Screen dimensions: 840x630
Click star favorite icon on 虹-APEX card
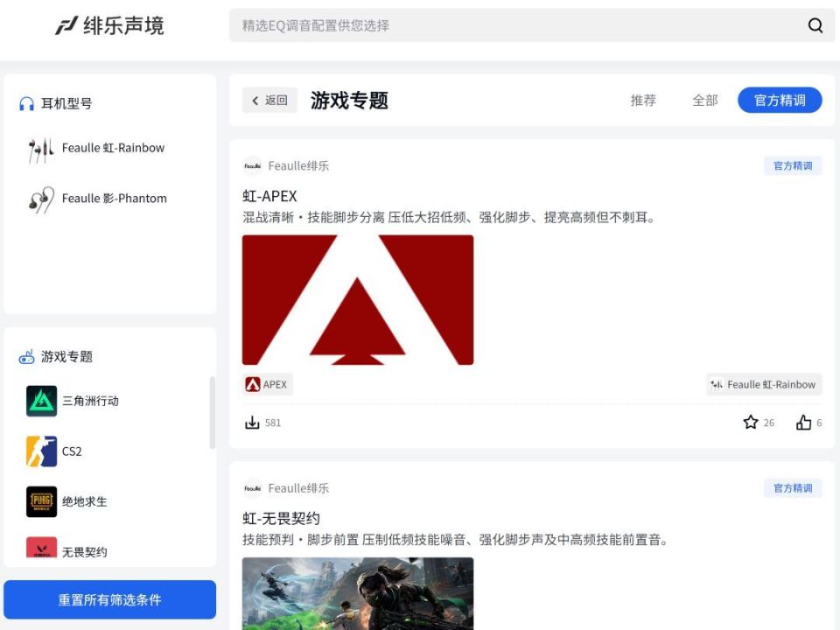(x=751, y=422)
